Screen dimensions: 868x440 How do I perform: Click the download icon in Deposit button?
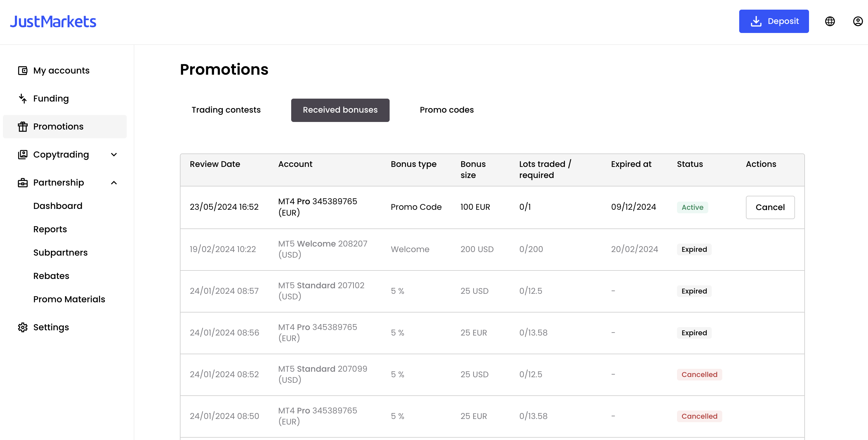[x=756, y=21]
